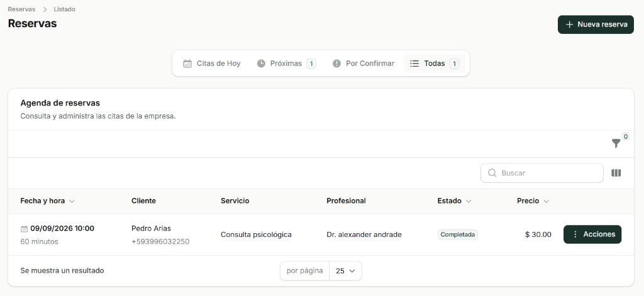Click professional Dr. alexander andrade
644x296 pixels.
[x=364, y=235]
